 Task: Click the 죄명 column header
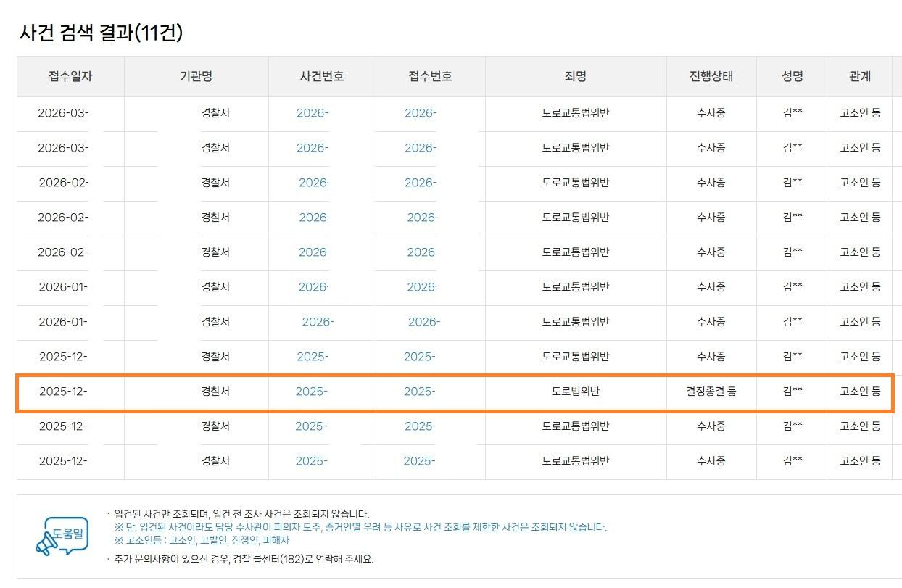pyautogui.click(x=575, y=76)
